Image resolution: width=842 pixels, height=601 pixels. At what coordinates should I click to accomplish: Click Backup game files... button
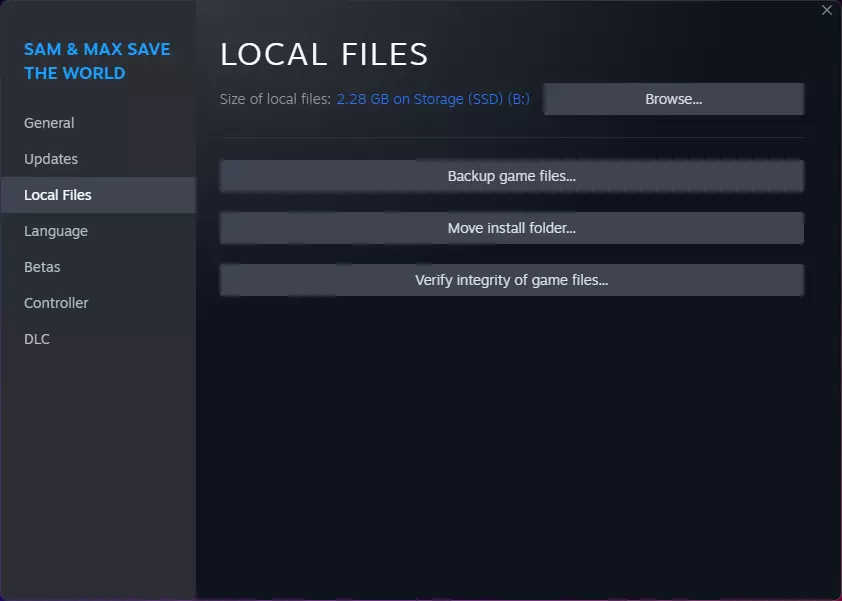(512, 176)
